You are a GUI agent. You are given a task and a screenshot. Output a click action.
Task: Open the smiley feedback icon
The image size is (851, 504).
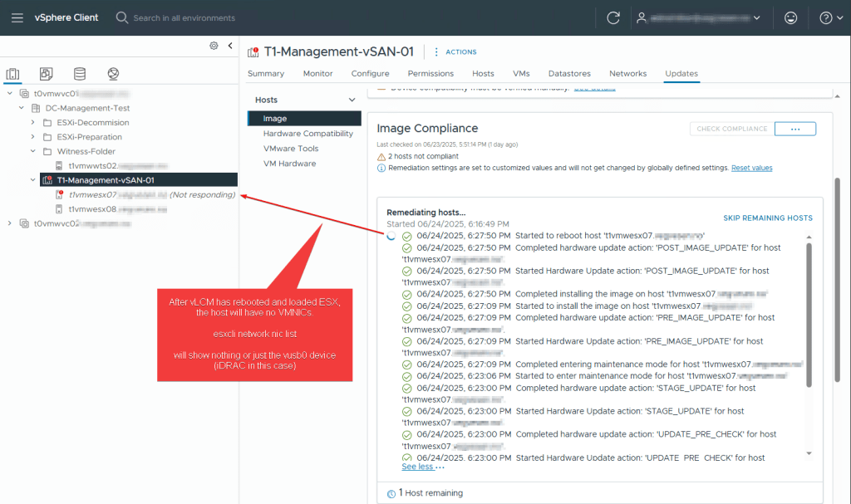coord(790,17)
